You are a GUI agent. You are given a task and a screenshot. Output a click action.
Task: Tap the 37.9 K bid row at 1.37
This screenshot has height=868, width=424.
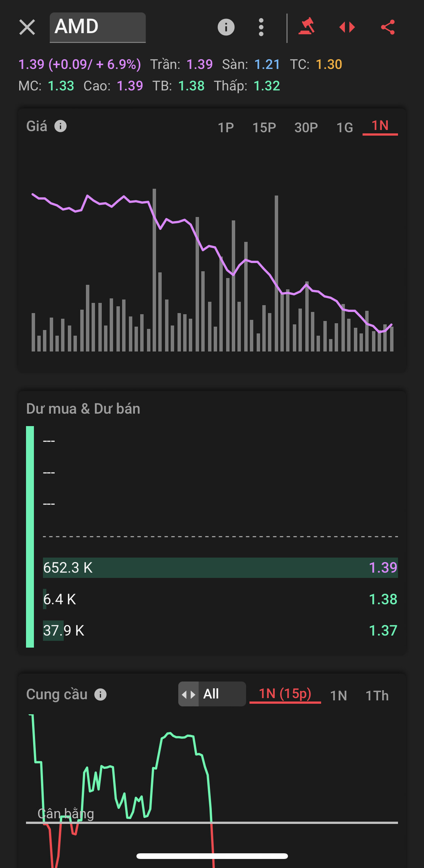[220, 631]
